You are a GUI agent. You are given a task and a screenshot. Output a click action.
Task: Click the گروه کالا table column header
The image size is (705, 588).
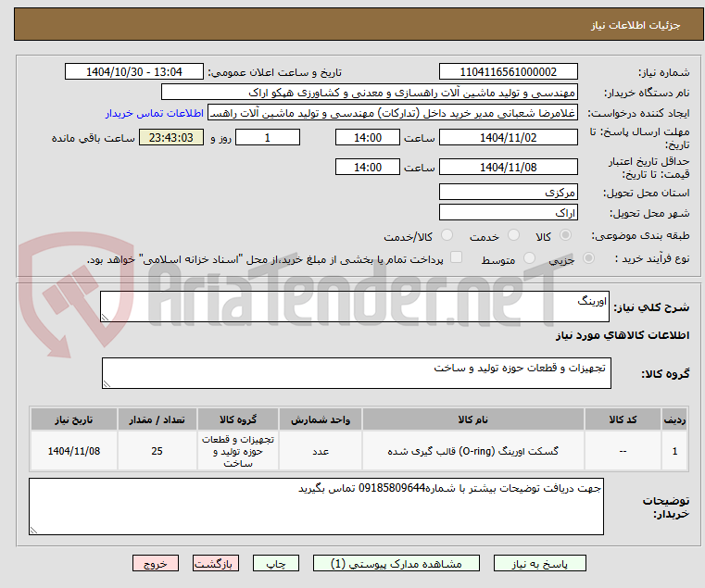point(238,419)
